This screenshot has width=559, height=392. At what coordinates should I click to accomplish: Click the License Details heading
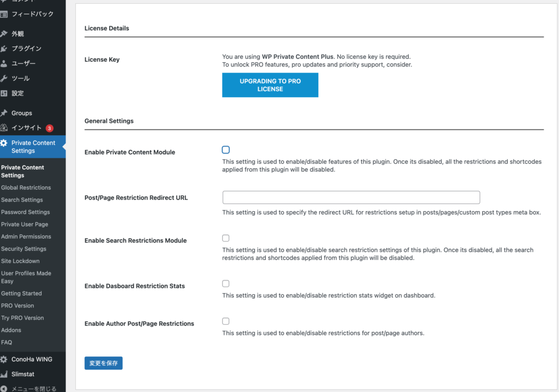click(106, 28)
